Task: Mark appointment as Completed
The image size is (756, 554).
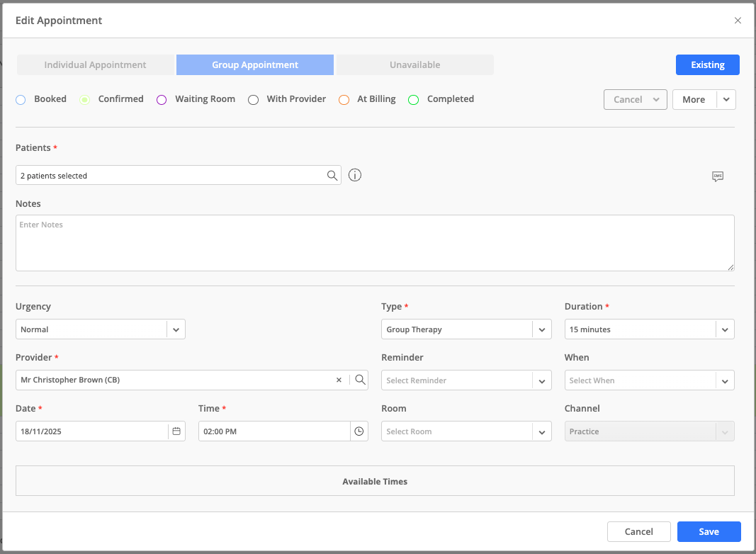Action: pyautogui.click(x=414, y=100)
